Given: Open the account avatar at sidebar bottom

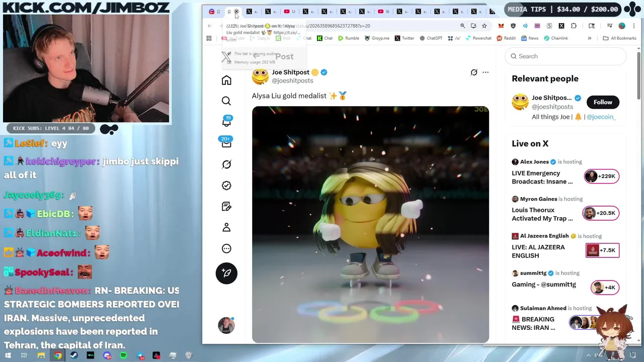Looking at the screenshot, I should tap(226, 325).
